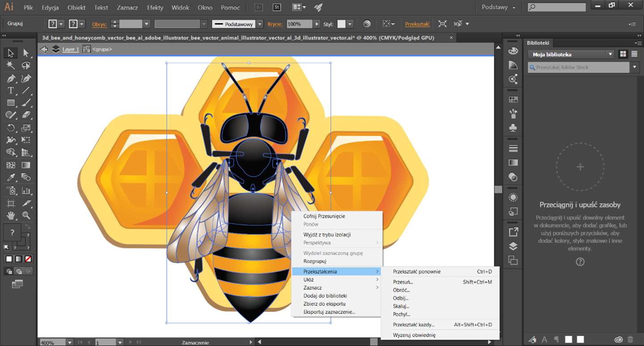
Task: Pick the Type tool in toolbar
Action: point(11,91)
